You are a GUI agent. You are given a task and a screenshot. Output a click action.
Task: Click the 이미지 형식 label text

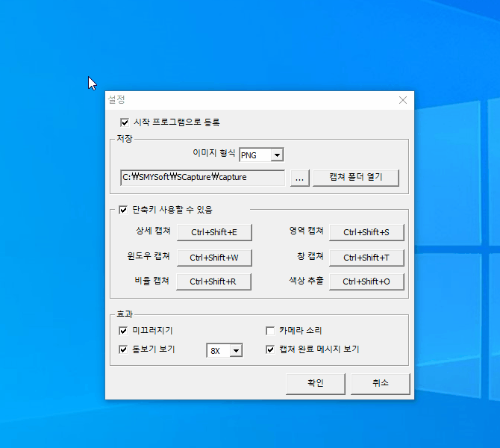pos(214,153)
